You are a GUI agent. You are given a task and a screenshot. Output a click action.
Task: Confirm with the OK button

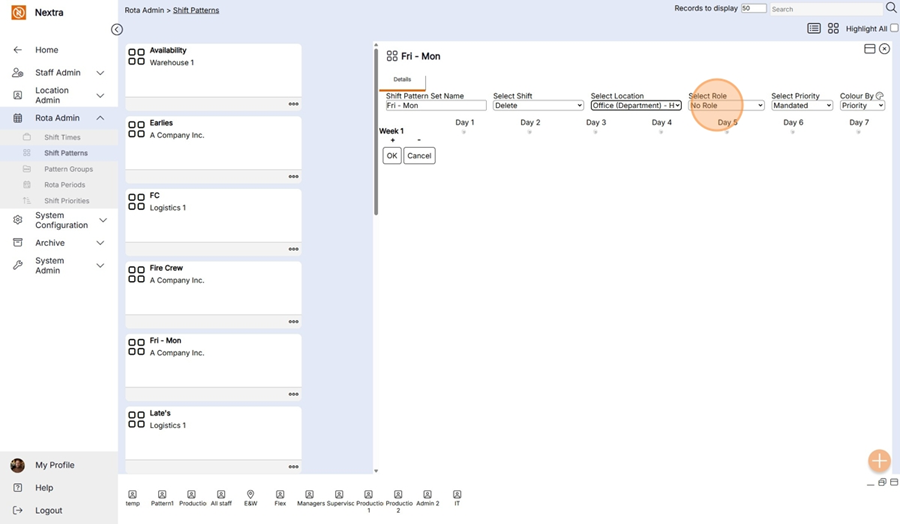coord(392,156)
